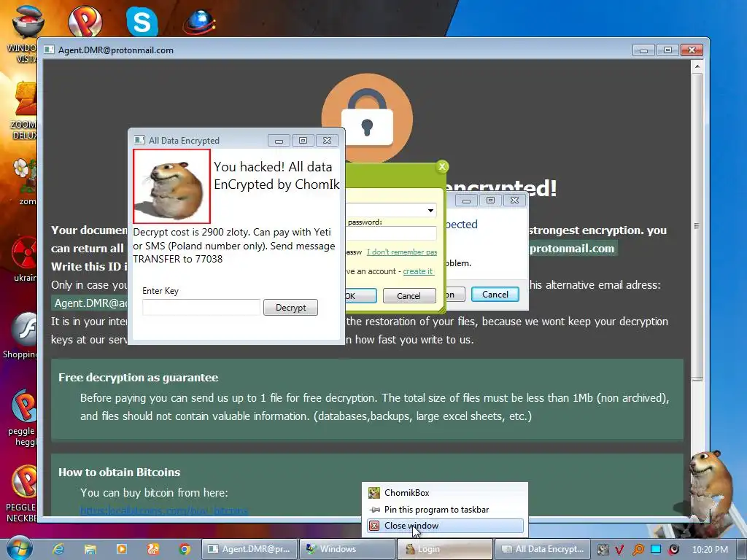Viewport: 747px width, 560px height.
Task: Click the 10:20 PM taskbar clock
Action: click(710, 550)
